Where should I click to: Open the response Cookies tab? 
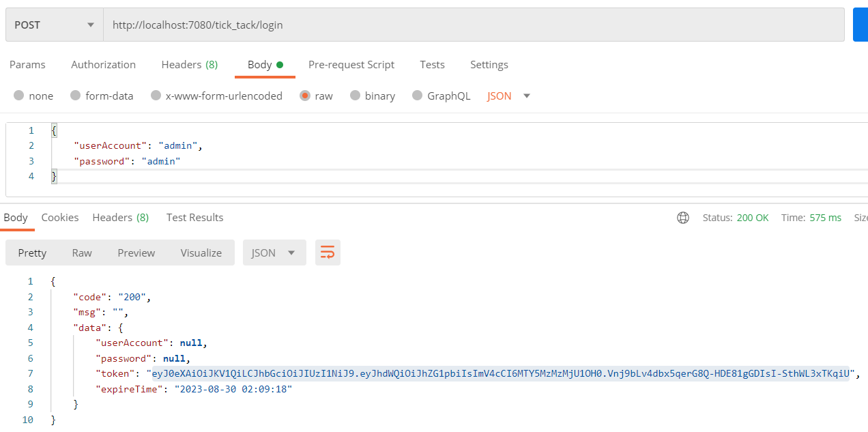click(x=60, y=218)
